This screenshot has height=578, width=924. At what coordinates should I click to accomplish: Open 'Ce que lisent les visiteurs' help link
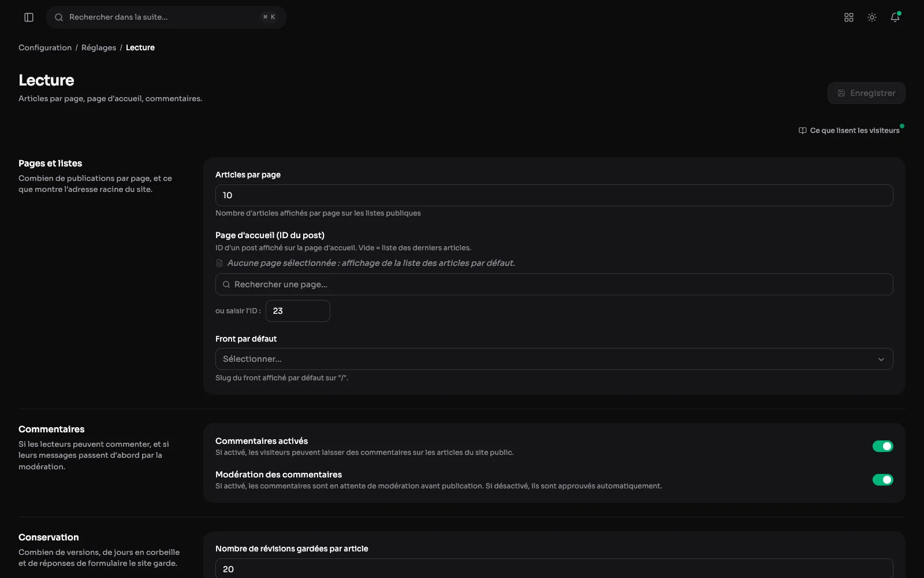point(849,131)
